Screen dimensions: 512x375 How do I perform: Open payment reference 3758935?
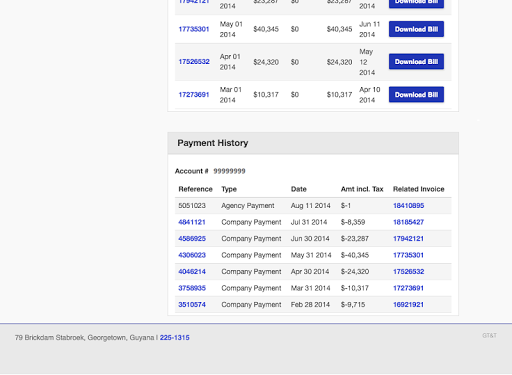pyautogui.click(x=192, y=288)
